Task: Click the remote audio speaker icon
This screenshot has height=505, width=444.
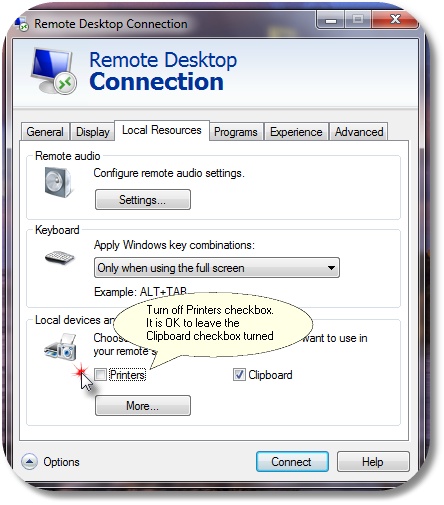Action: point(58,182)
